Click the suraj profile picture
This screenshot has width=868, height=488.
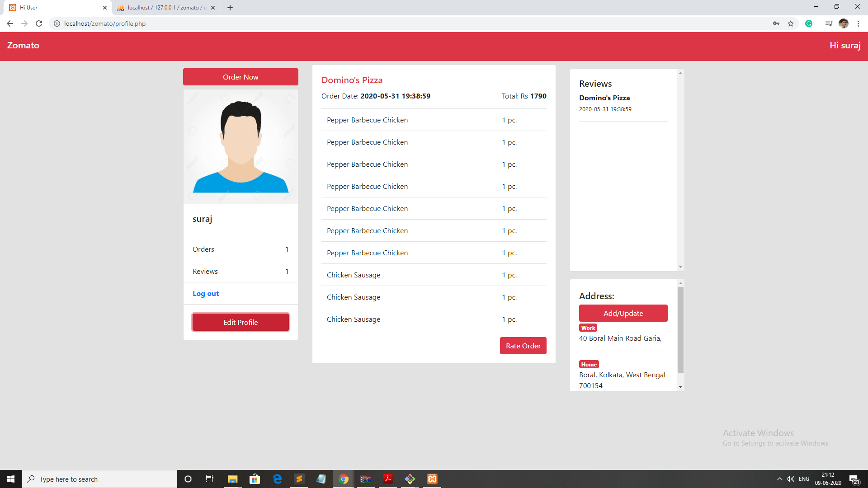(241, 147)
